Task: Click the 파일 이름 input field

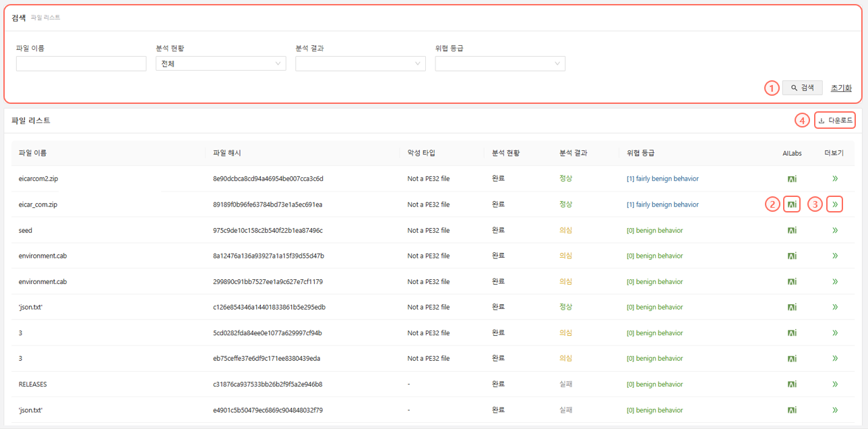Action: (81, 64)
